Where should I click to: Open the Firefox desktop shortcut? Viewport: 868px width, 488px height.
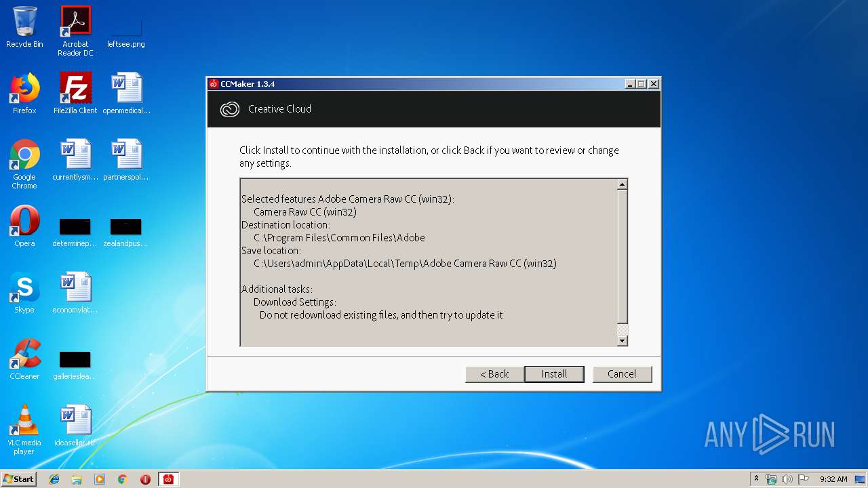pyautogui.click(x=24, y=94)
